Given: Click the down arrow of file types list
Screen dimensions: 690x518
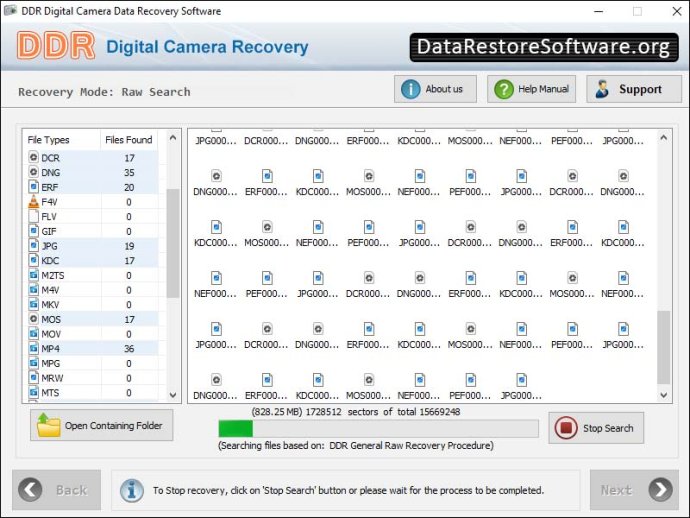Looking at the screenshot, I should coord(173,395).
